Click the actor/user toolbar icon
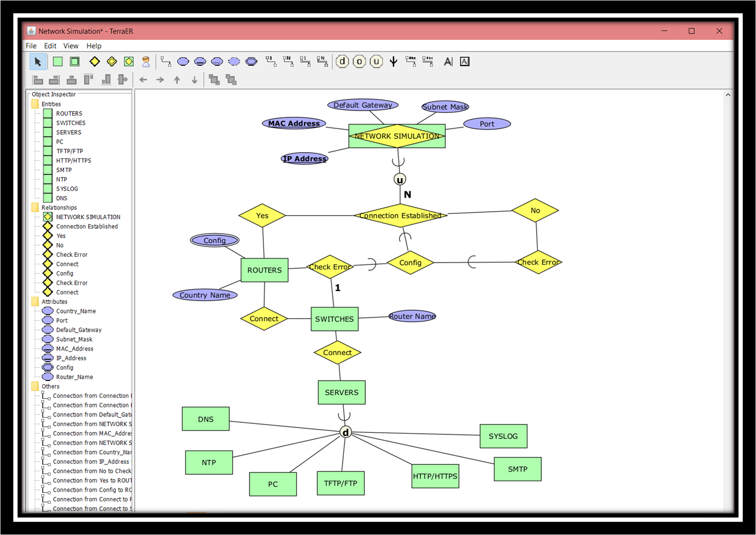This screenshot has width=756, height=535. click(x=146, y=61)
